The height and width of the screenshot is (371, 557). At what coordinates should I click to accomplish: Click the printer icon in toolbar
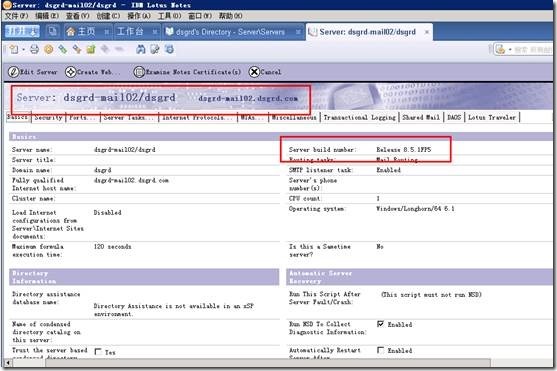34,49
